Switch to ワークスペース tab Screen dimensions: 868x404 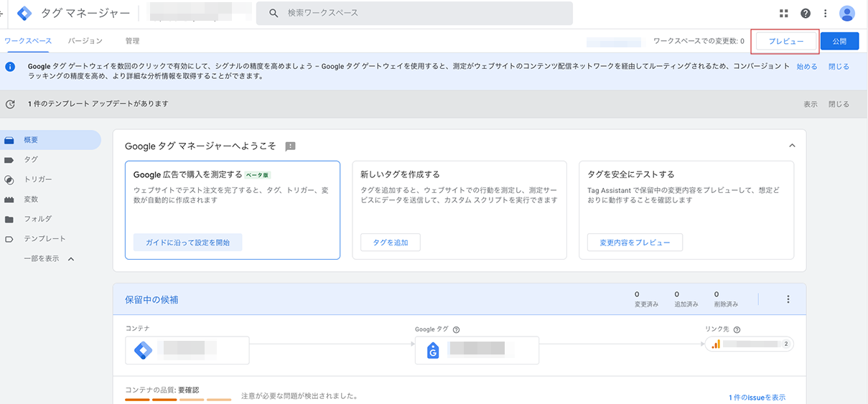point(28,41)
